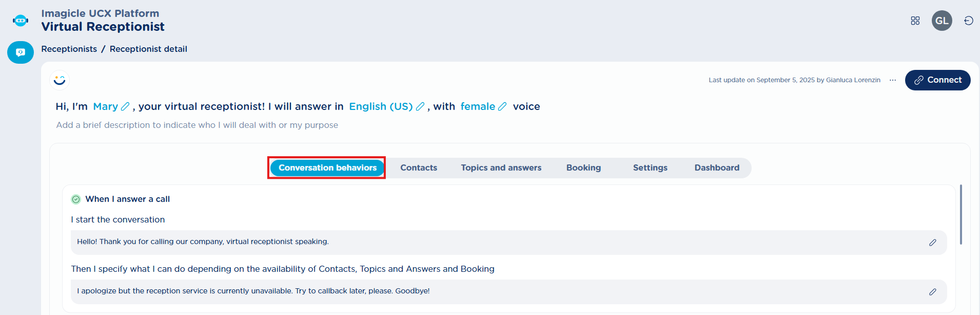Click the smiley receptionist avatar icon
The image size is (980, 315).
tap(60, 80)
